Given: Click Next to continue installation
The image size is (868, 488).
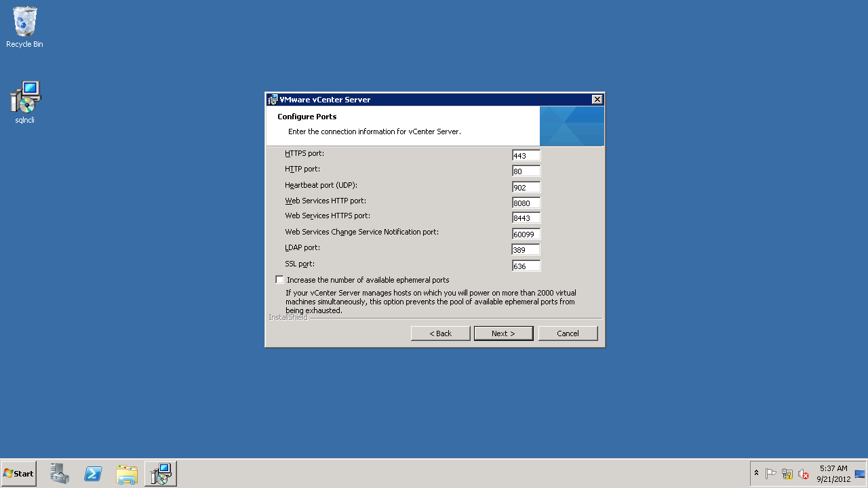Looking at the screenshot, I should (503, 333).
